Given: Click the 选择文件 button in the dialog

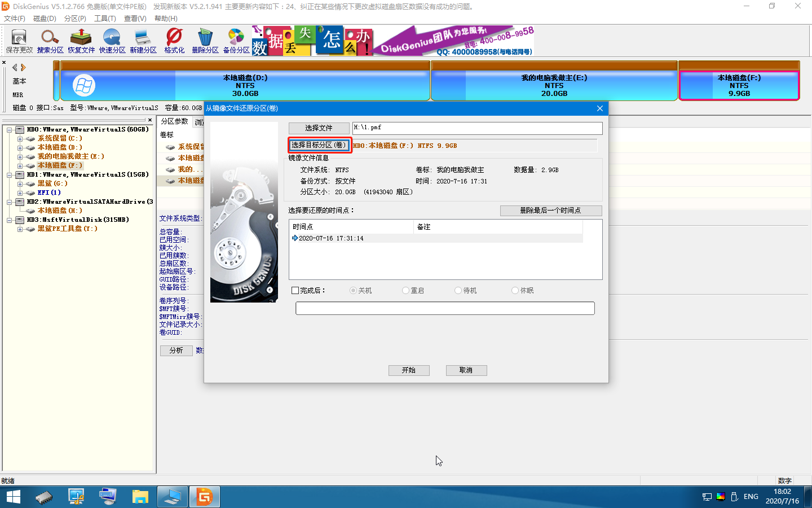Looking at the screenshot, I should 319,128.
